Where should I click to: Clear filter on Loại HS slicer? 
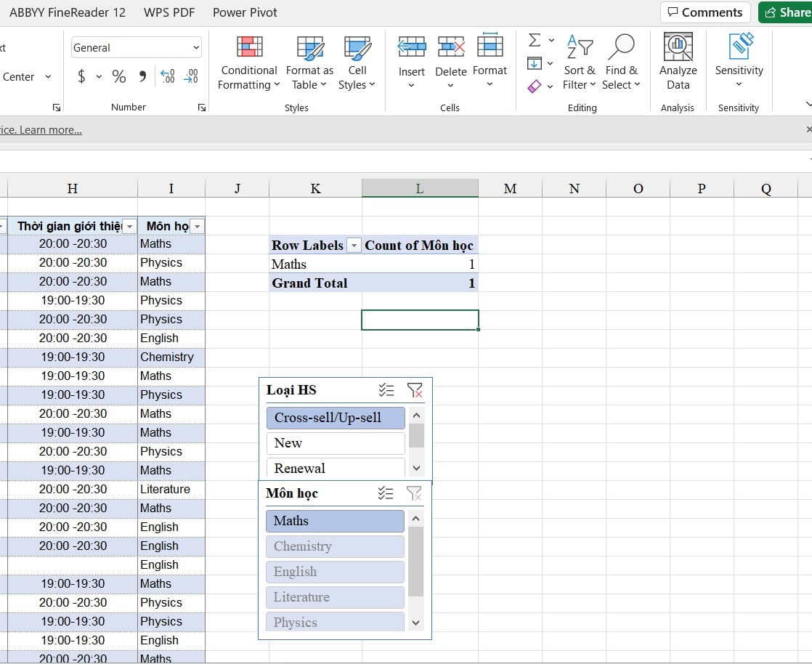coord(415,390)
